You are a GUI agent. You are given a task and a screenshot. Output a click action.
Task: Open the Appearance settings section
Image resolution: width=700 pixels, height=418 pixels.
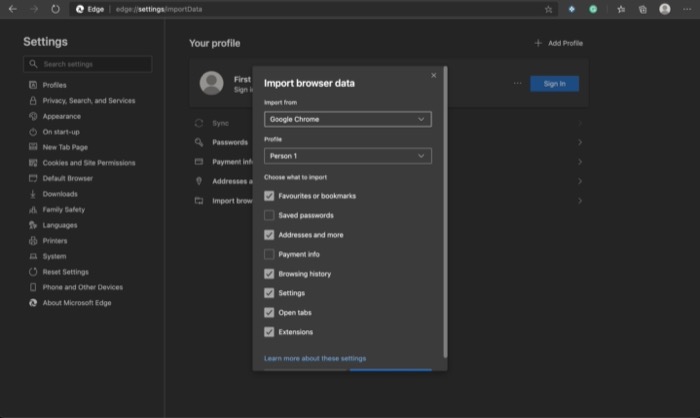(x=62, y=116)
